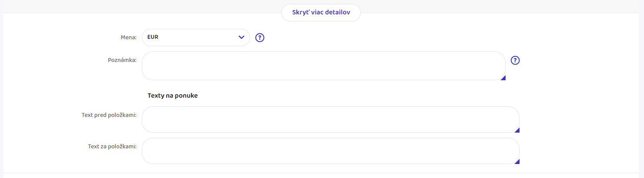Collapse details with Skryť viac detailov
The width and height of the screenshot is (644, 178).
click(x=321, y=13)
